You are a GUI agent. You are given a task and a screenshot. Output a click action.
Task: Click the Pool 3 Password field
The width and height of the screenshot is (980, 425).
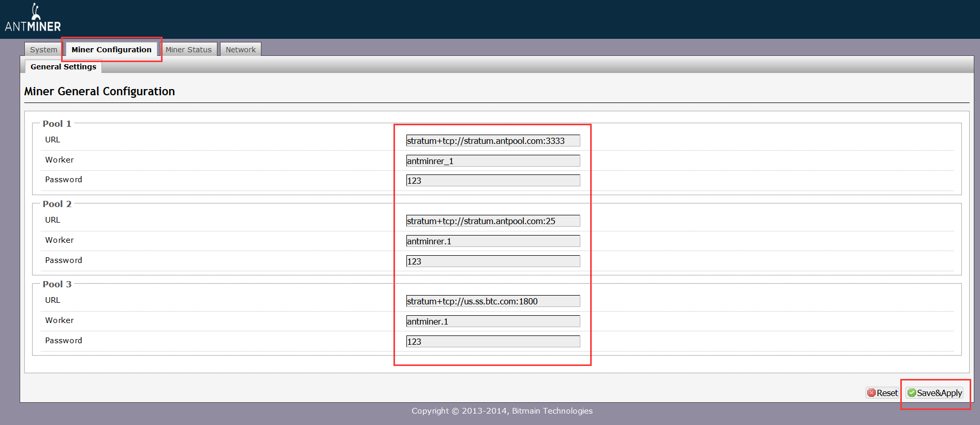[x=493, y=342]
